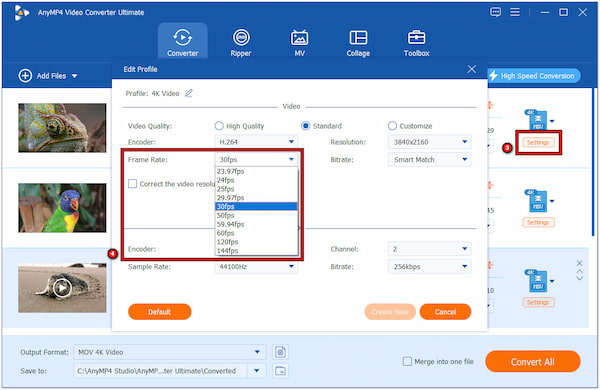Open the video Bitrate Smart Match dropdown
This screenshot has height=390, width=600.
429,159
